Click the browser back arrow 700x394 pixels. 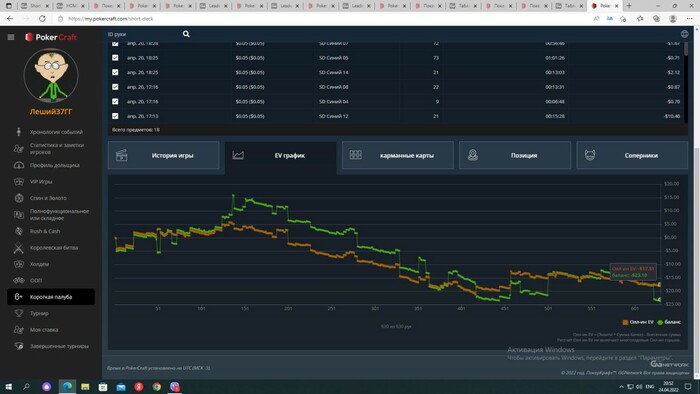[10, 19]
